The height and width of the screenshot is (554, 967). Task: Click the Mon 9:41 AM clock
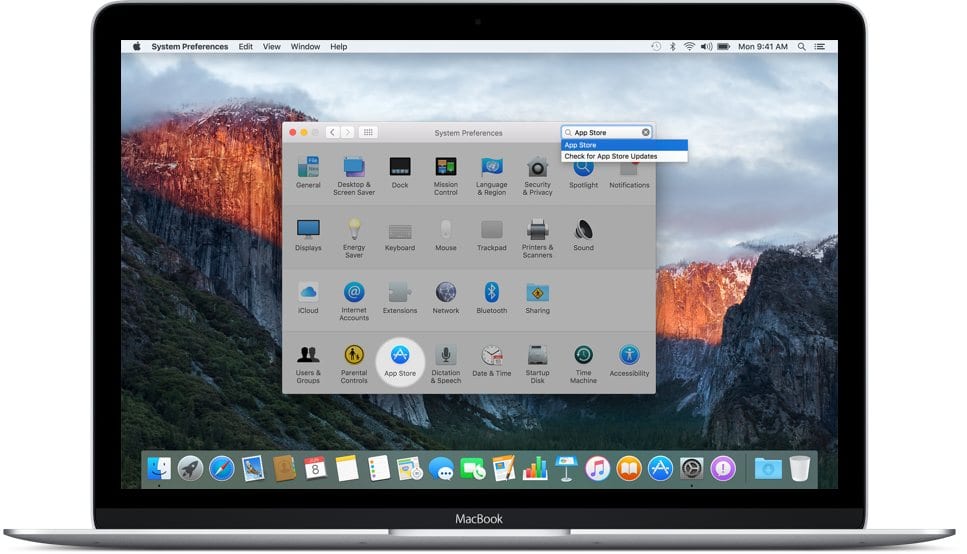(x=762, y=46)
